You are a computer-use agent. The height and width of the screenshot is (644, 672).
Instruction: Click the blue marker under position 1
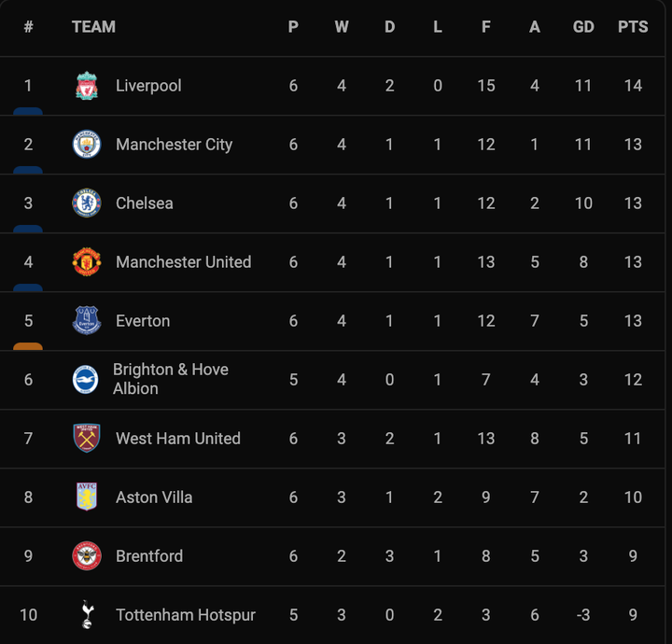click(x=28, y=111)
